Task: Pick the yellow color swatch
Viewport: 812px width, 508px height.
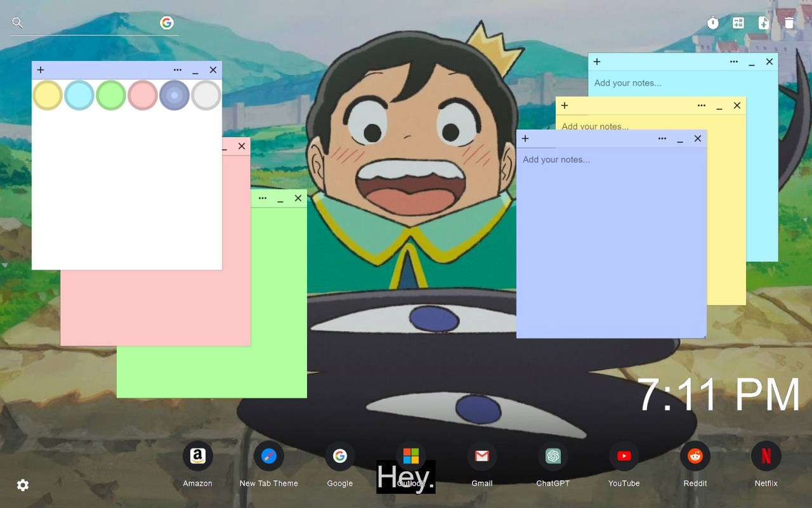Action: click(x=48, y=95)
